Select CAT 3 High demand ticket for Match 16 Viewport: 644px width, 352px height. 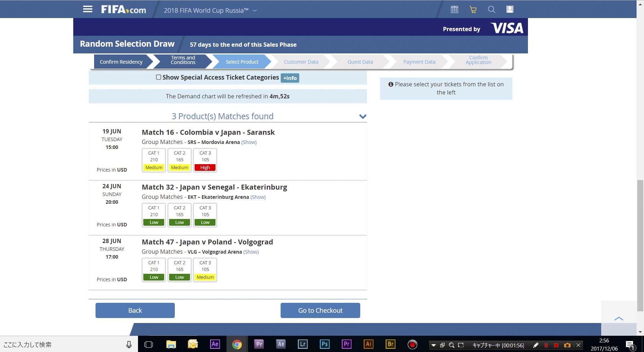(x=205, y=160)
